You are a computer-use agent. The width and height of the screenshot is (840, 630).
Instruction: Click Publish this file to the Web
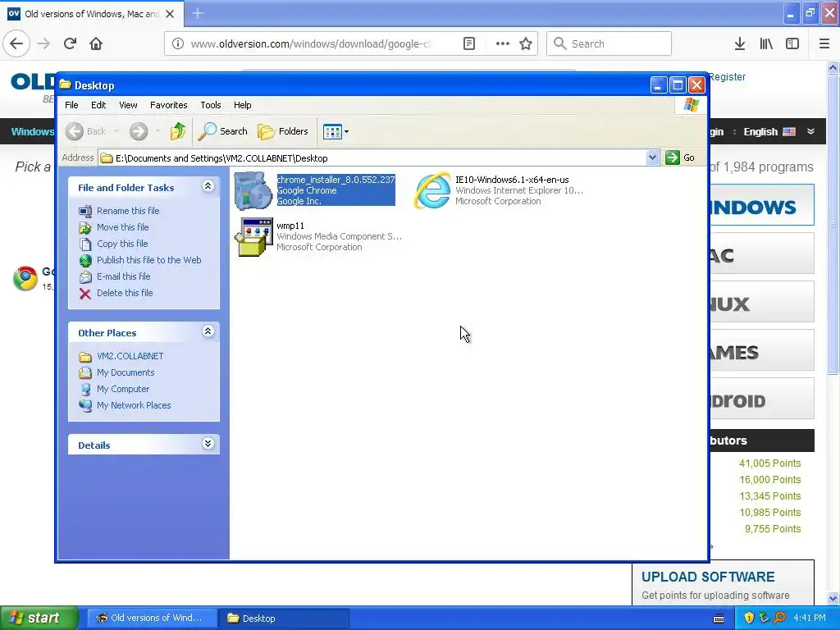click(149, 260)
